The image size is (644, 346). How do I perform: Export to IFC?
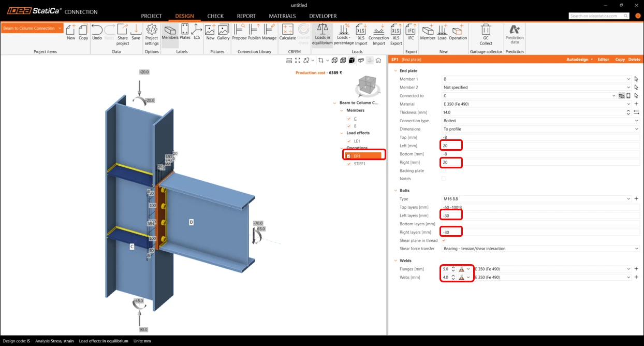point(411,32)
